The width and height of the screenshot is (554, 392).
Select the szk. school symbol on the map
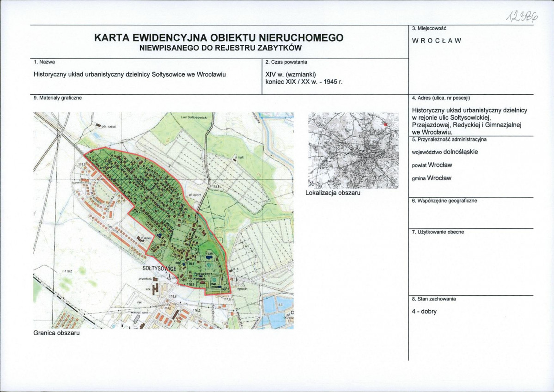148,290
